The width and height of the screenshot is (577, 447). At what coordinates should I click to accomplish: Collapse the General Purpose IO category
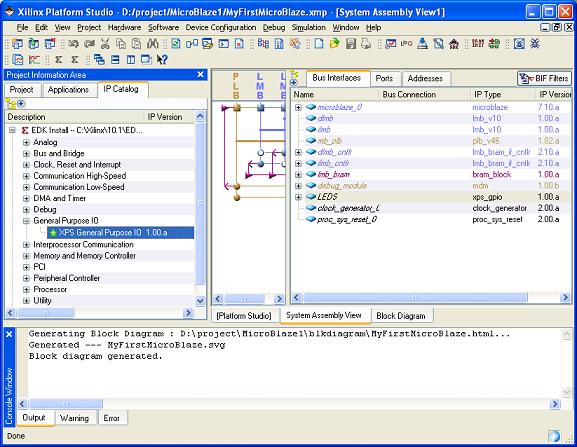pos(26,221)
